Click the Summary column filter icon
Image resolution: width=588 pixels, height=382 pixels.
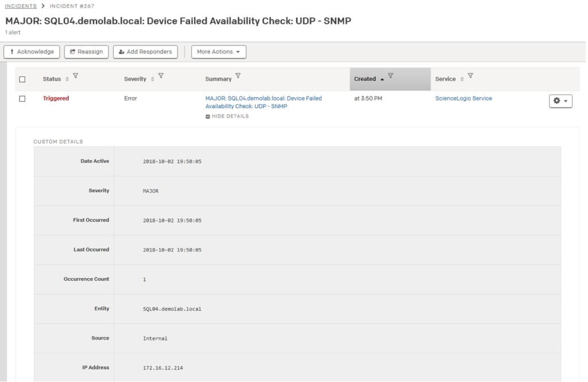pyautogui.click(x=238, y=76)
